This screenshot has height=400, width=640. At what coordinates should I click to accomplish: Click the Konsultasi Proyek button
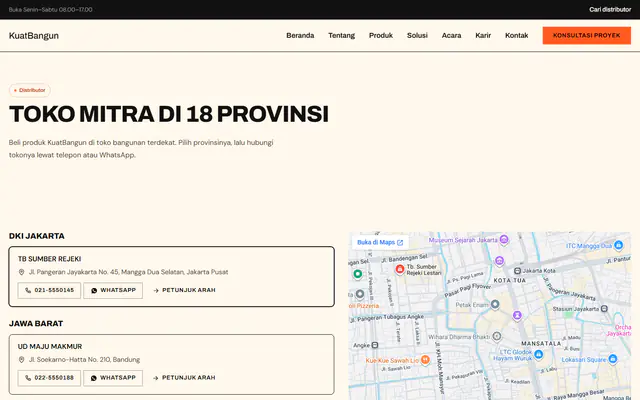[587, 36]
